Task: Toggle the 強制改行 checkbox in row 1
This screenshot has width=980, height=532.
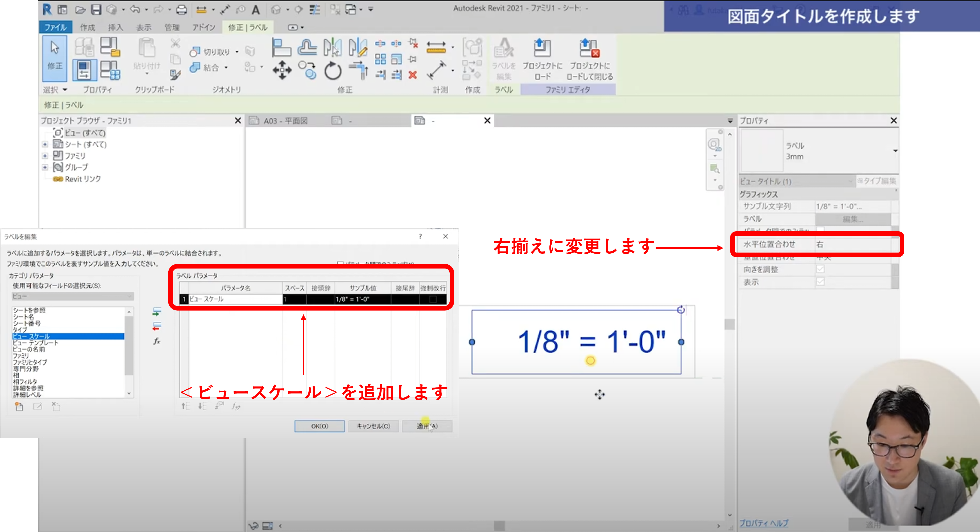Action: [x=433, y=299]
